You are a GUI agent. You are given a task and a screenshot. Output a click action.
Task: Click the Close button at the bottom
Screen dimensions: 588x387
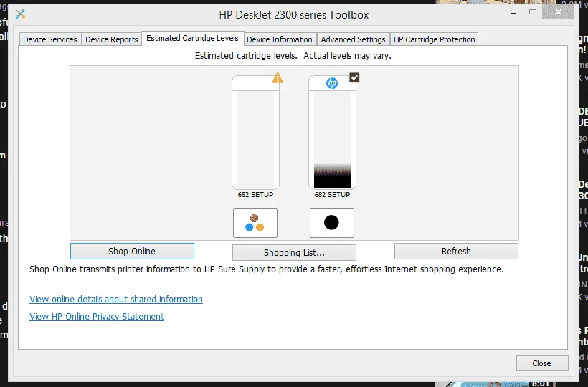click(542, 363)
